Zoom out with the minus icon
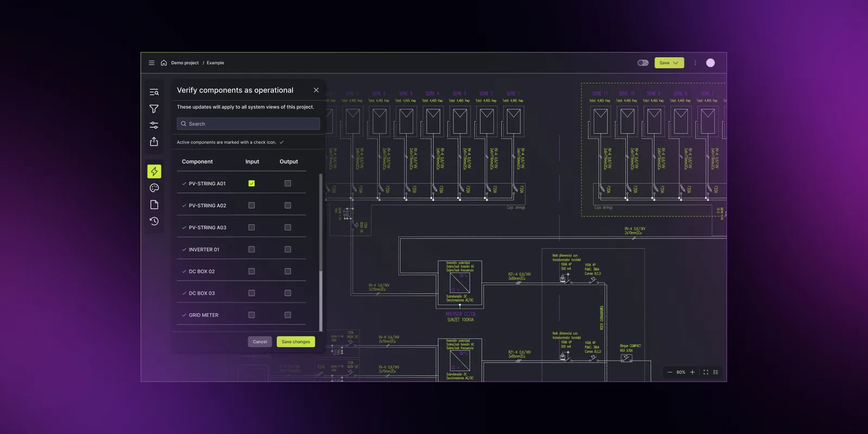Image resolution: width=868 pixels, height=434 pixels. (x=670, y=372)
